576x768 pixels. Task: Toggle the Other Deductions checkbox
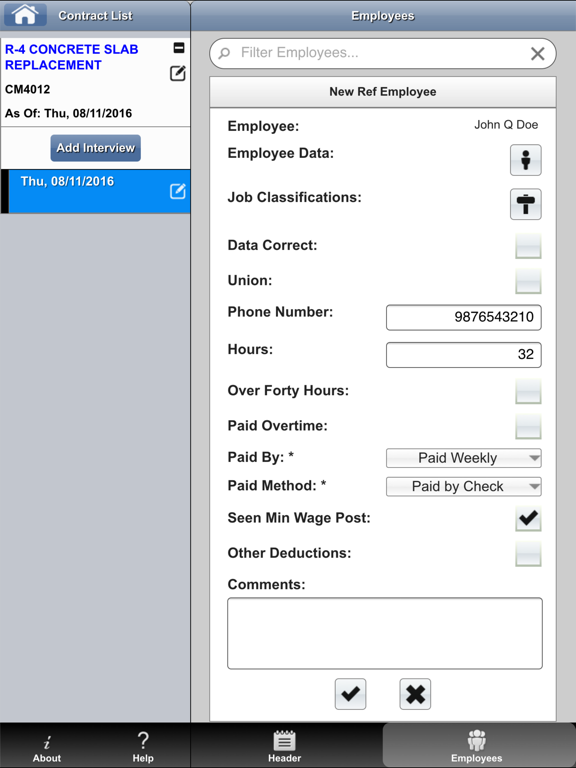tap(528, 554)
